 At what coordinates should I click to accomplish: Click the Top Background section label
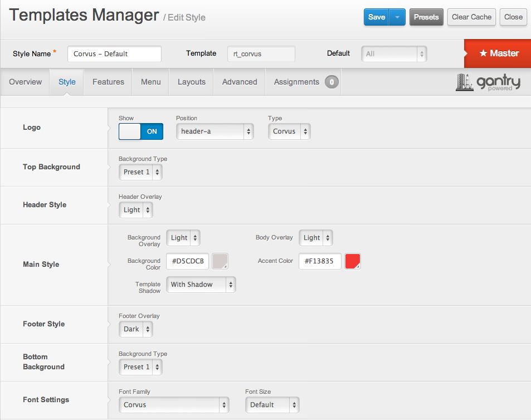click(x=51, y=167)
